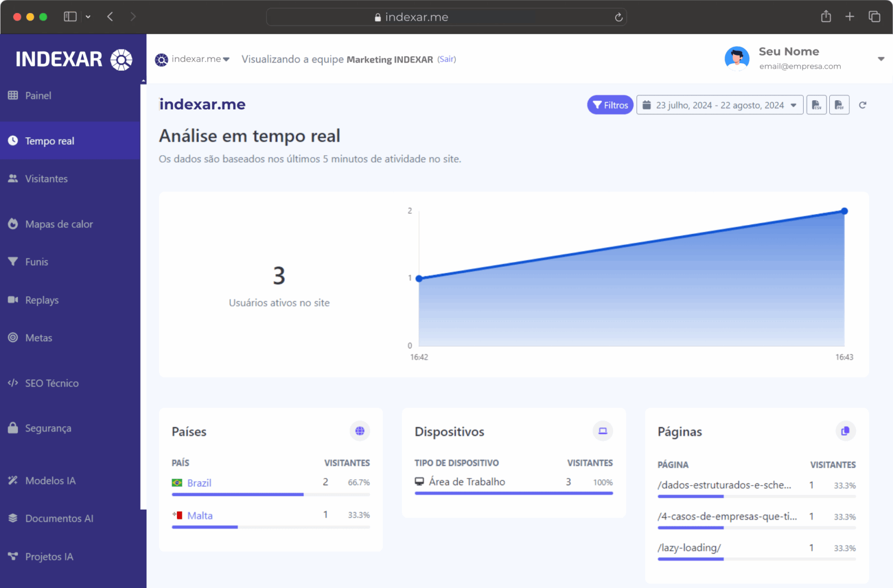
Task: Open the Filtros button
Action: click(610, 105)
